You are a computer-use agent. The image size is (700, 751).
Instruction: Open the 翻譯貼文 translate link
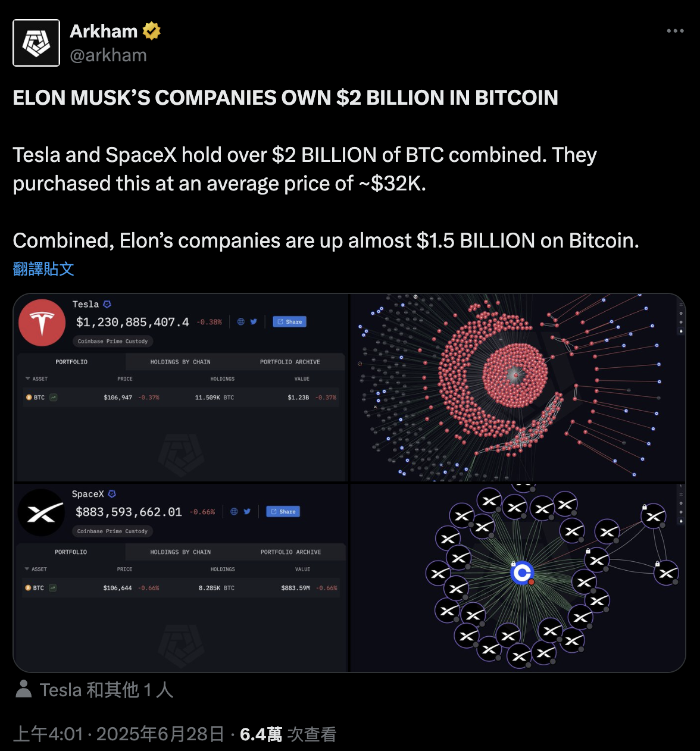[x=43, y=269]
